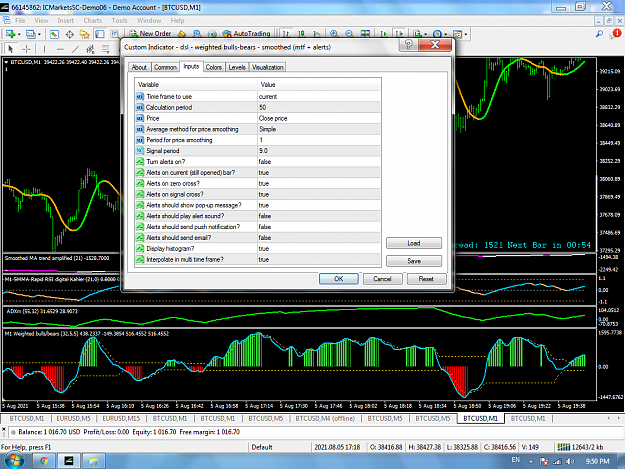The image size is (625, 469).
Task: Toggle 'Alerts should send push notification?' value
Action: pos(319,227)
